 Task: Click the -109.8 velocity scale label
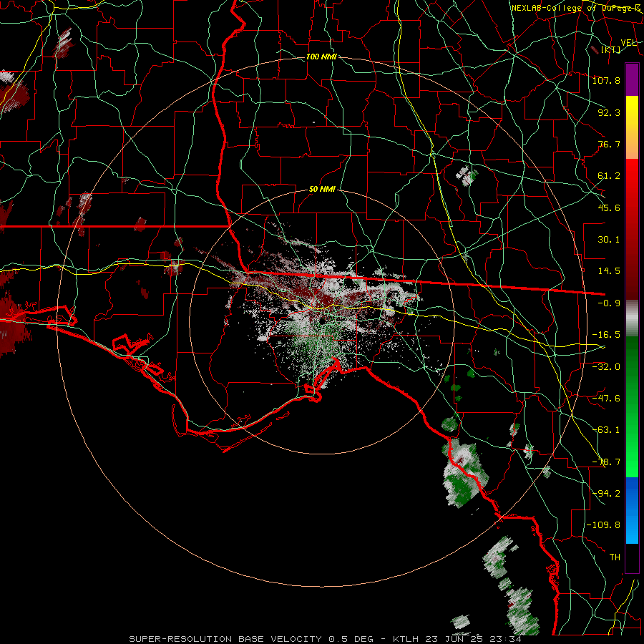coord(603,525)
